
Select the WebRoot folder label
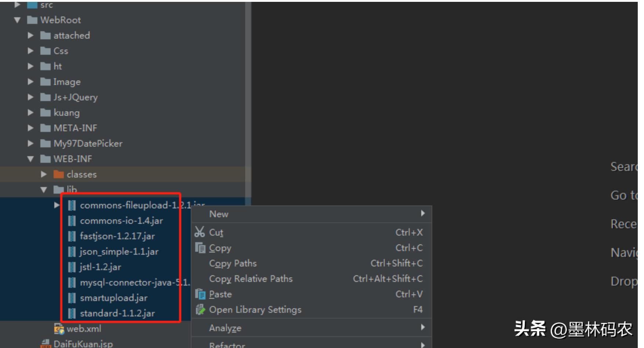coord(61,20)
